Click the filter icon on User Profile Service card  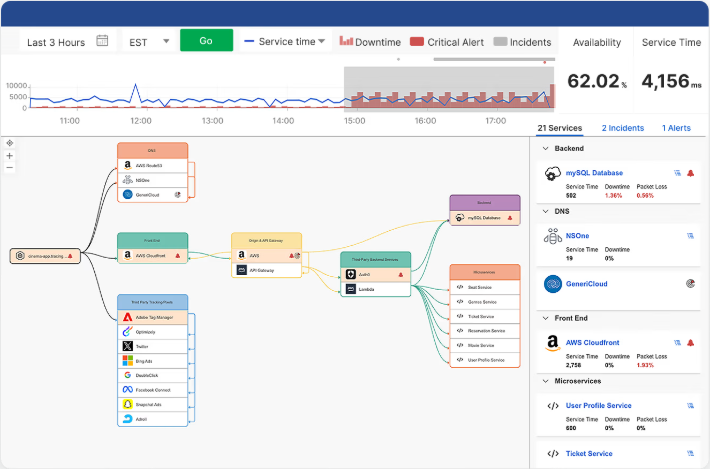[x=691, y=406]
